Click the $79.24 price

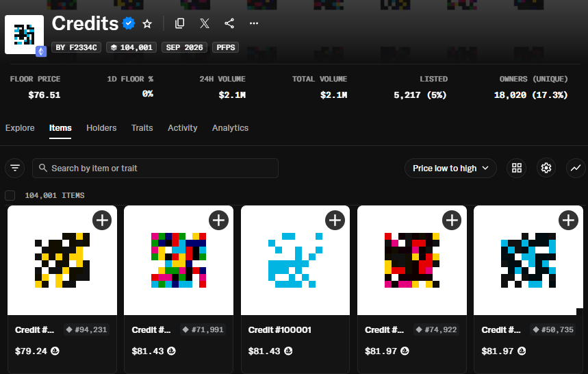click(x=31, y=351)
